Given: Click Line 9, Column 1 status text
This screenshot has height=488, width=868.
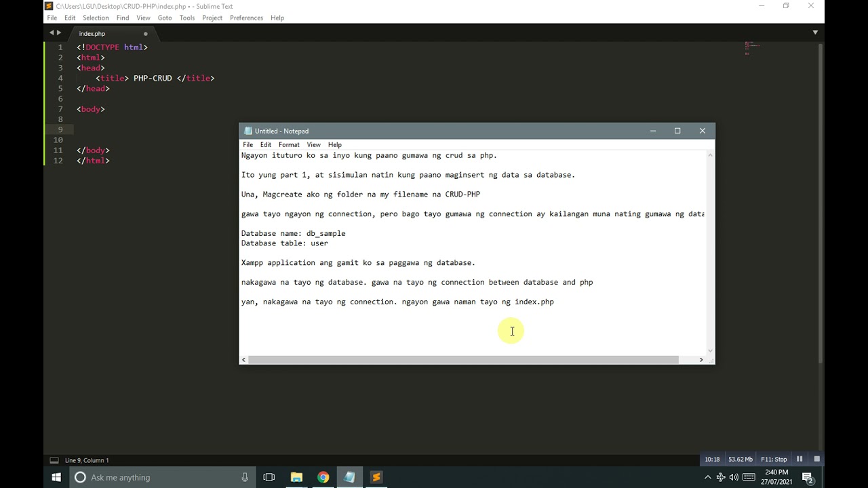Looking at the screenshot, I should click(87, 460).
